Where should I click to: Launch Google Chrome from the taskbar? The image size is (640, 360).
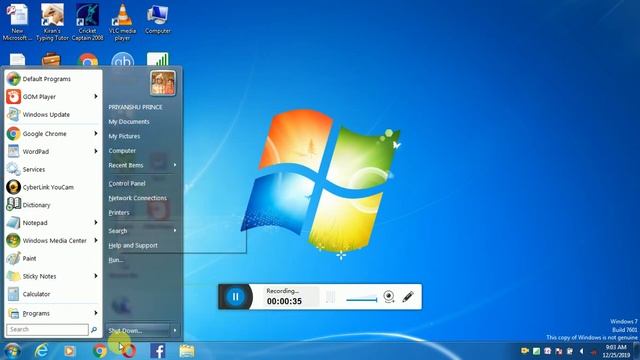pyautogui.click(x=99, y=351)
